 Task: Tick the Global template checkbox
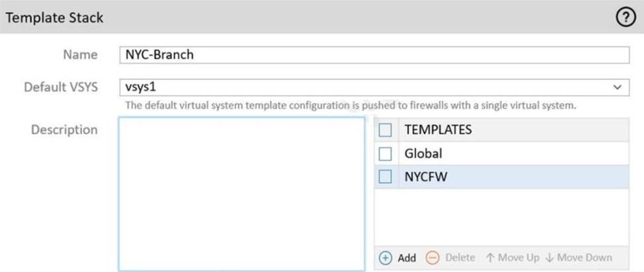[x=385, y=154]
